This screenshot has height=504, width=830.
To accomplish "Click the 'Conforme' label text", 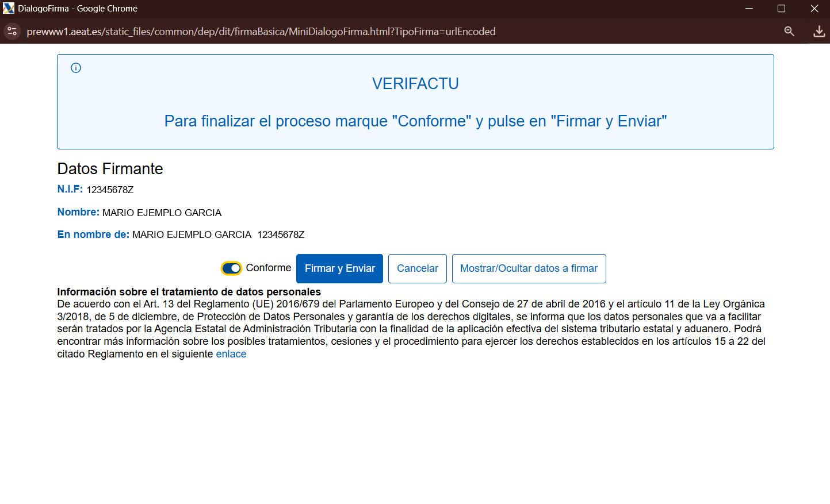I will (269, 268).
